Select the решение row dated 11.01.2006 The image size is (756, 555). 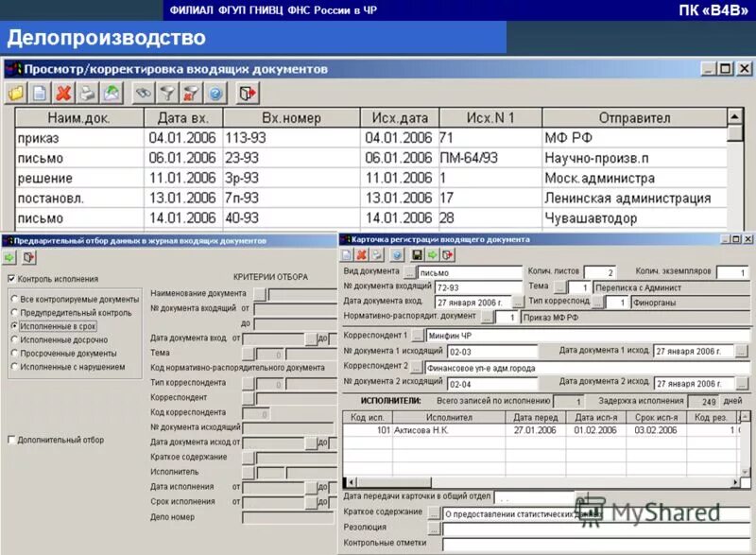tap(371, 178)
